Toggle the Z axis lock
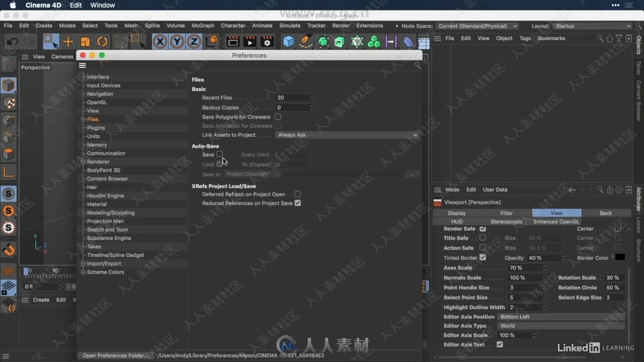This screenshot has width=644, height=362. coord(194,42)
